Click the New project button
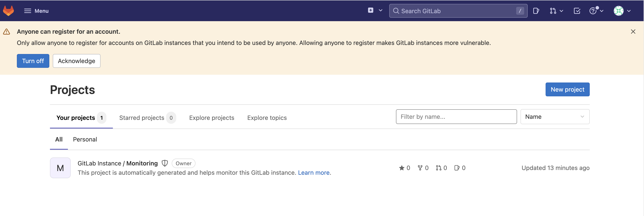Viewport: 644px width, 216px height. point(567,89)
